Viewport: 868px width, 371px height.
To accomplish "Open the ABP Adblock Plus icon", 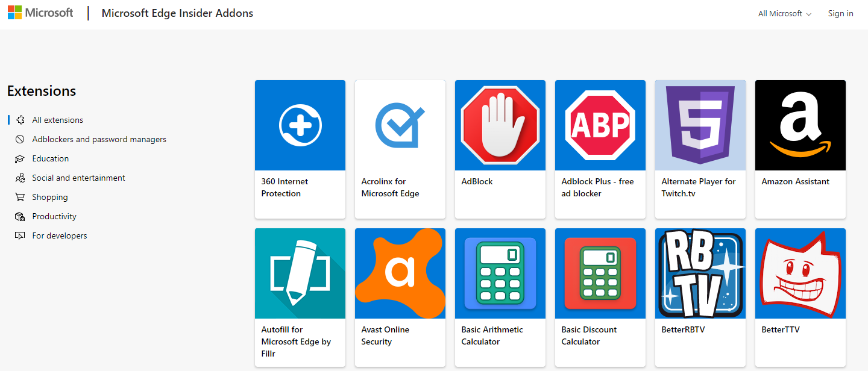I will 600,125.
